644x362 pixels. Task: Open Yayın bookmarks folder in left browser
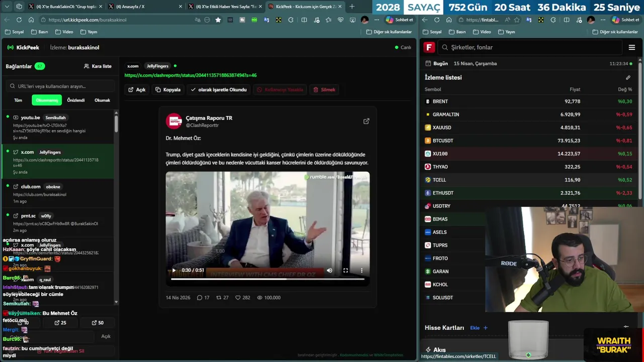click(x=89, y=32)
